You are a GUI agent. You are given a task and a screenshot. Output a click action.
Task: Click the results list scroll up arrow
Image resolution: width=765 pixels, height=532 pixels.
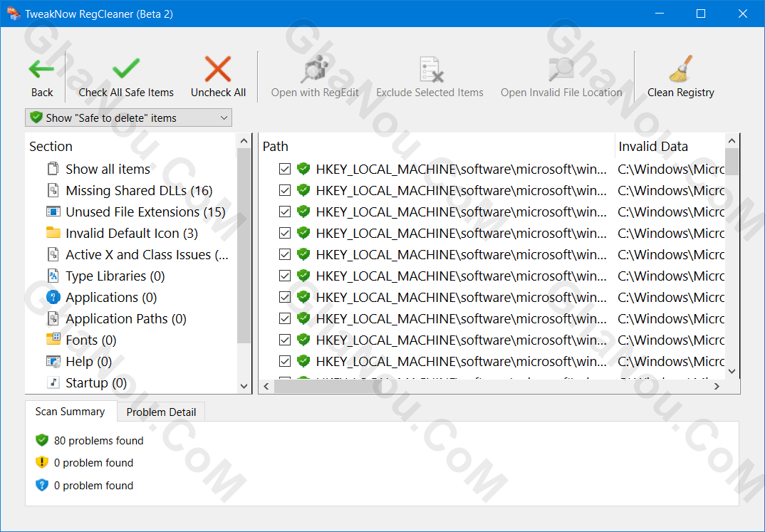coord(732,141)
